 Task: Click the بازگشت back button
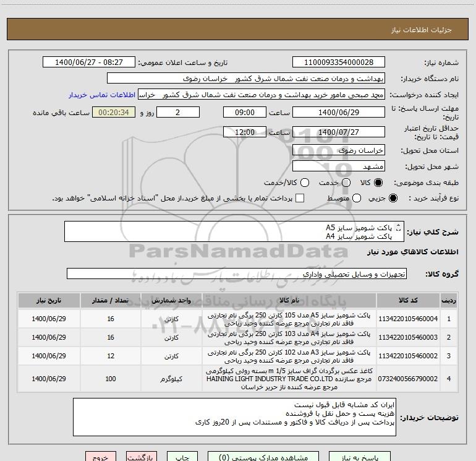click(142, 457)
